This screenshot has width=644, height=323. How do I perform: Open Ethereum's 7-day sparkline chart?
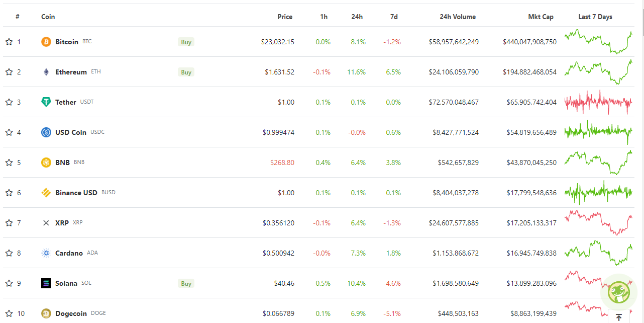(x=598, y=72)
